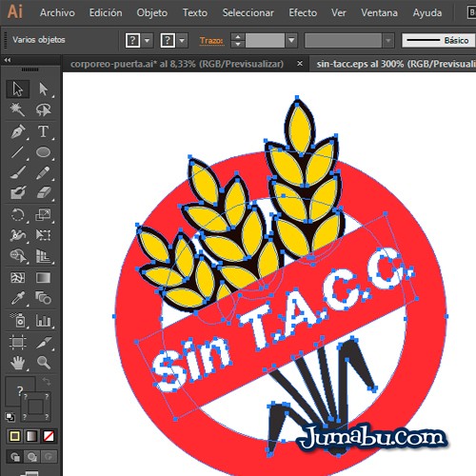Viewport: 476px width, 476px height.
Task: Apply None (red slash) button
Action: [49, 436]
